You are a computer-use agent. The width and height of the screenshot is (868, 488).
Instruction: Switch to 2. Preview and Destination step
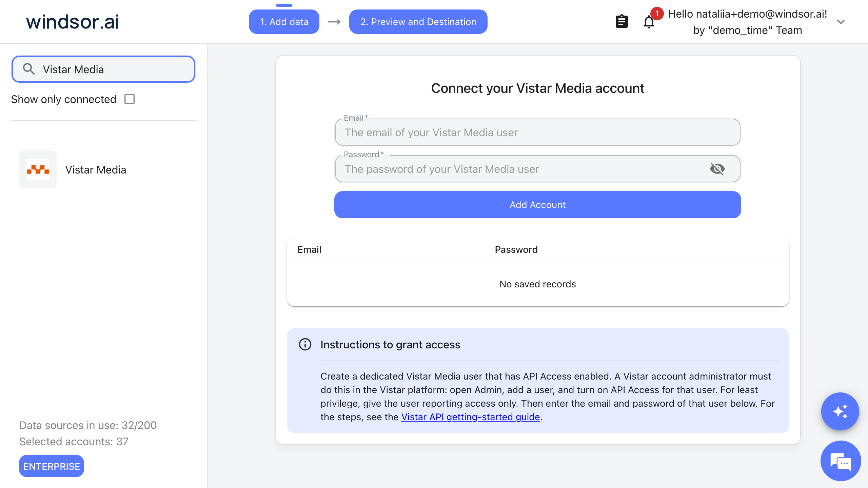(x=418, y=22)
